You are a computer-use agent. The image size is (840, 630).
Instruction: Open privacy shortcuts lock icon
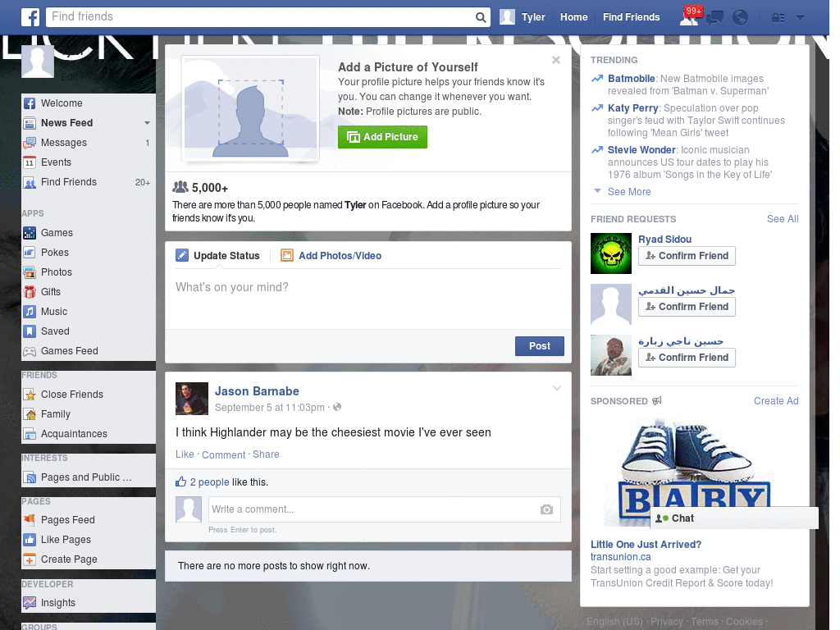tap(778, 18)
